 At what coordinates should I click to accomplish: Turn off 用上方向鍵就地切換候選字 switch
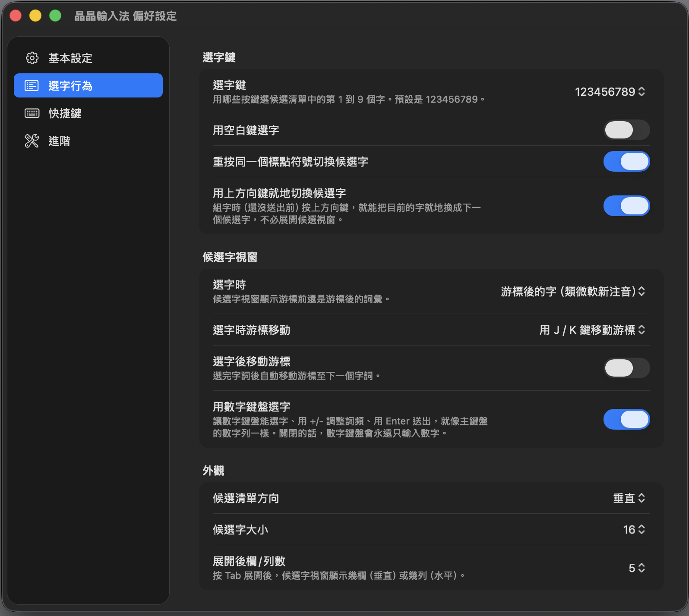click(626, 206)
